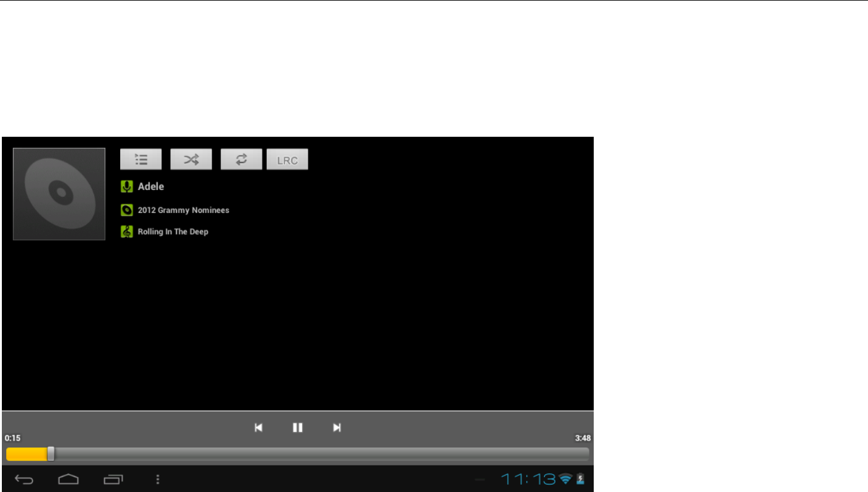
Task: Select song title Rolling In The Deep
Action: (x=173, y=232)
